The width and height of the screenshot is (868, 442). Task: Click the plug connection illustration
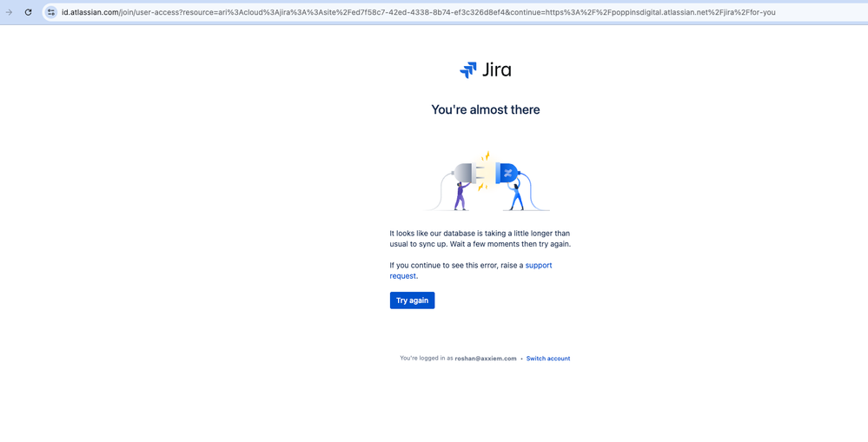(x=486, y=181)
